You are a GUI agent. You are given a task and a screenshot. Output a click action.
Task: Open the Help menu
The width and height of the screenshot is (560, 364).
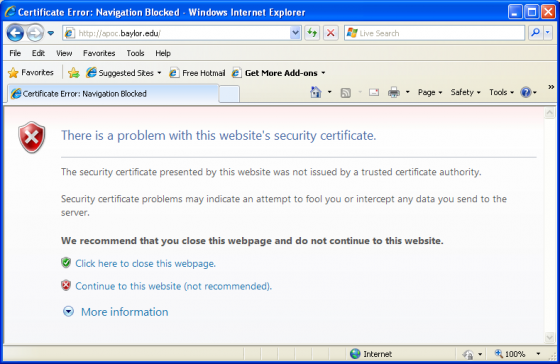[163, 53]
